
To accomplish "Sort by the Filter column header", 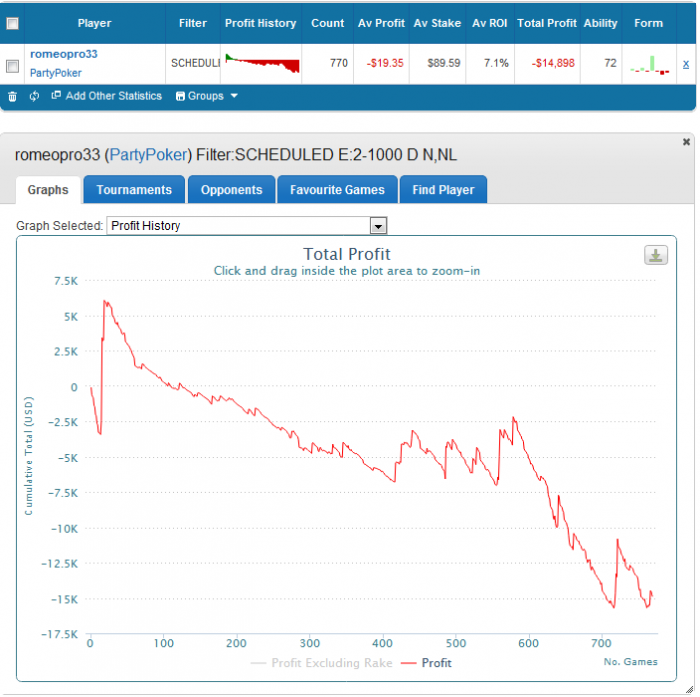I will pos(192,23).
